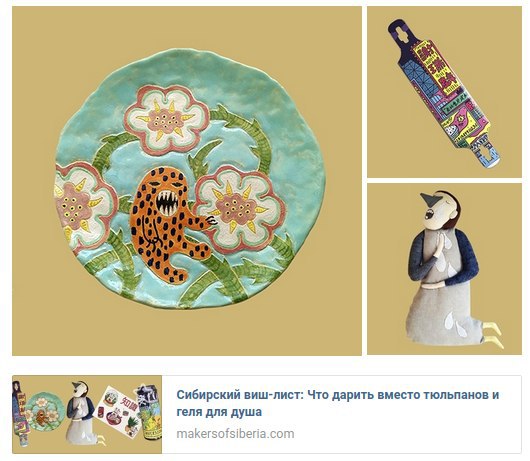The width and height of the screenshot is (530, 461).
Task: Click the yellow sign on the longboard
Action: [x=434, y=67]
